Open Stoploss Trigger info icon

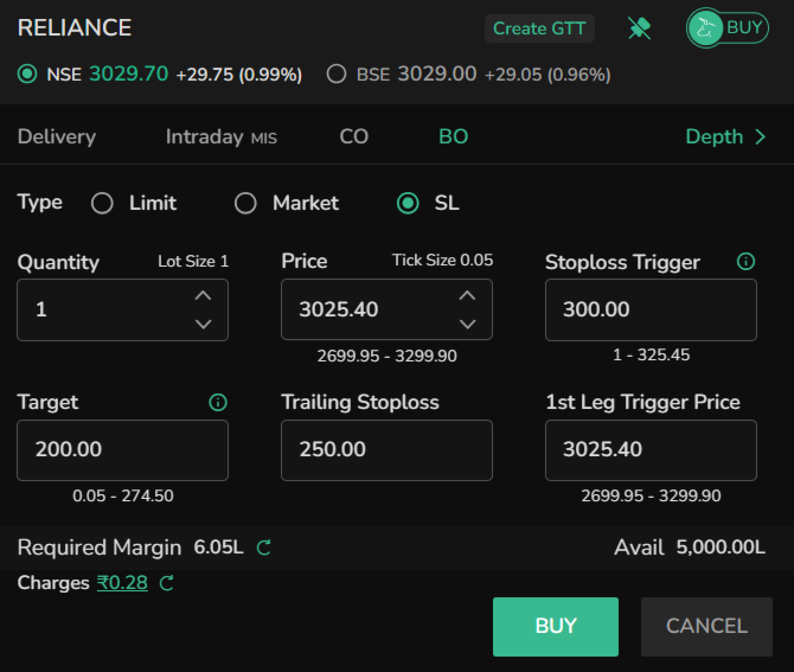746,261
